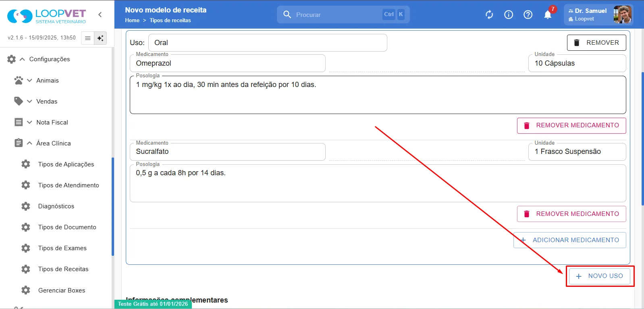Click the Home breadcrumb link
Image resolution: width=644 pixels, height=309 pixels.
(132, 20)
